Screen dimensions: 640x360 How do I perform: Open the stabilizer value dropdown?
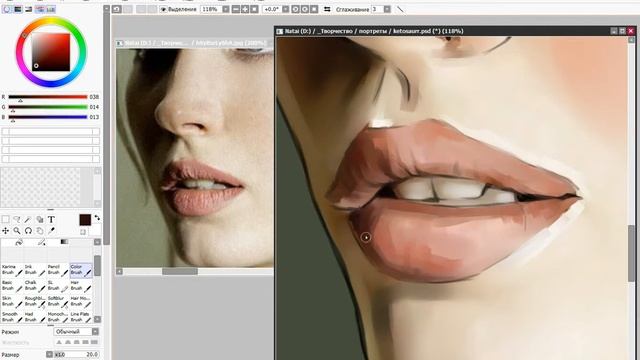[x=387, y=9]
